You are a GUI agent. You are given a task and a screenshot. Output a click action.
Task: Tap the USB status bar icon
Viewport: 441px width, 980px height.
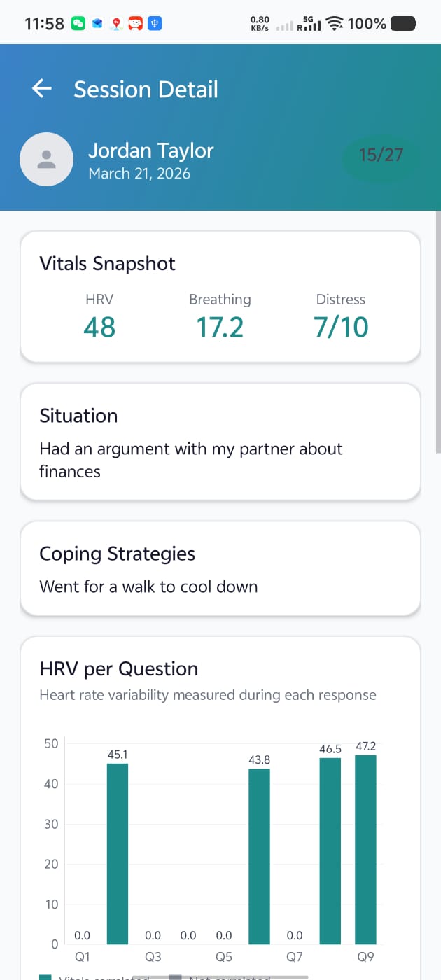pyautogui.click(x=155, y=24)
